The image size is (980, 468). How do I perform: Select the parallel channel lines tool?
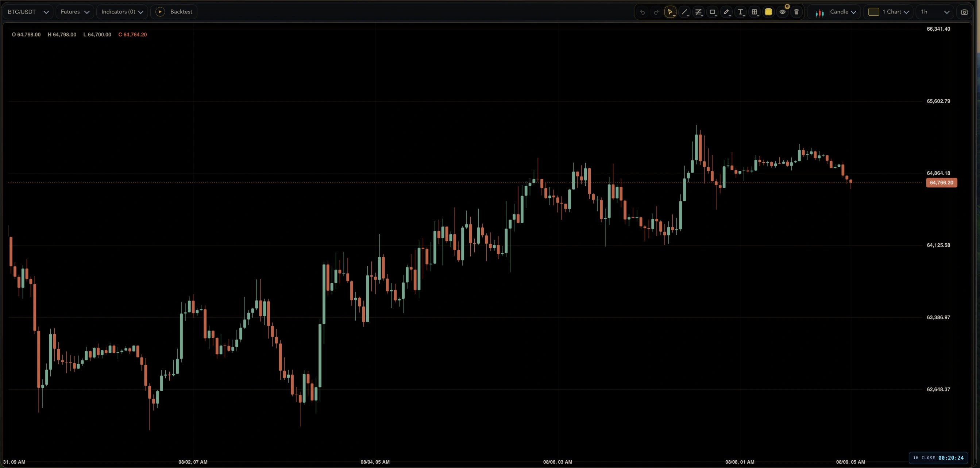coord(698,12)
